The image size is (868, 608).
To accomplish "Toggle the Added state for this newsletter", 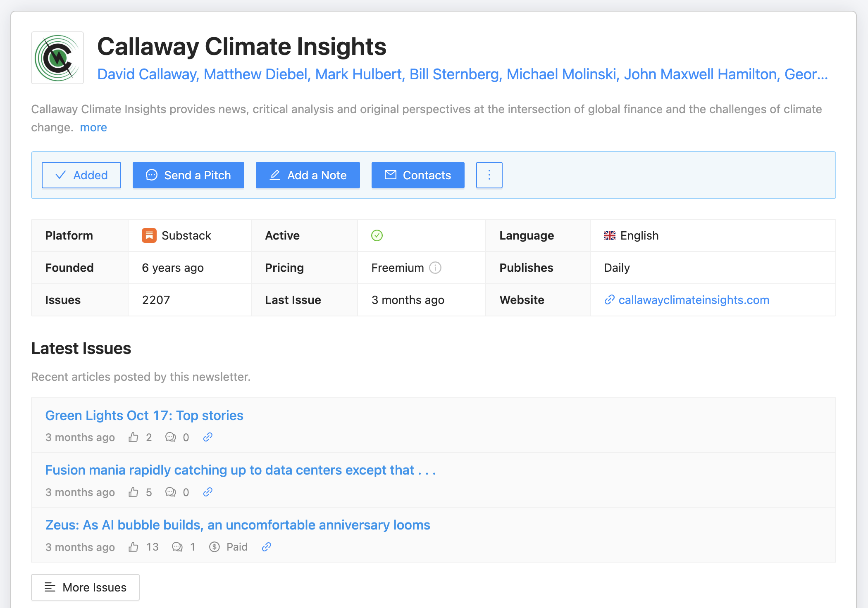I will pos(81,175).
